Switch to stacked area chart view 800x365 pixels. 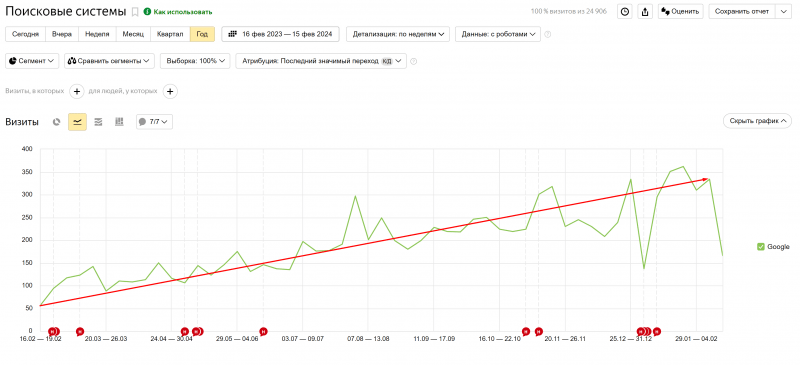[x=98, y=122]
